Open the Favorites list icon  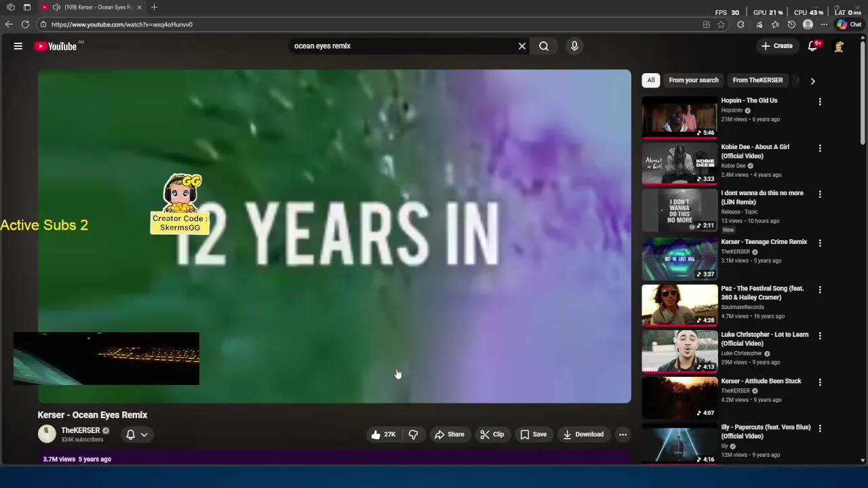pyautogui.click(x=775, y=24)
